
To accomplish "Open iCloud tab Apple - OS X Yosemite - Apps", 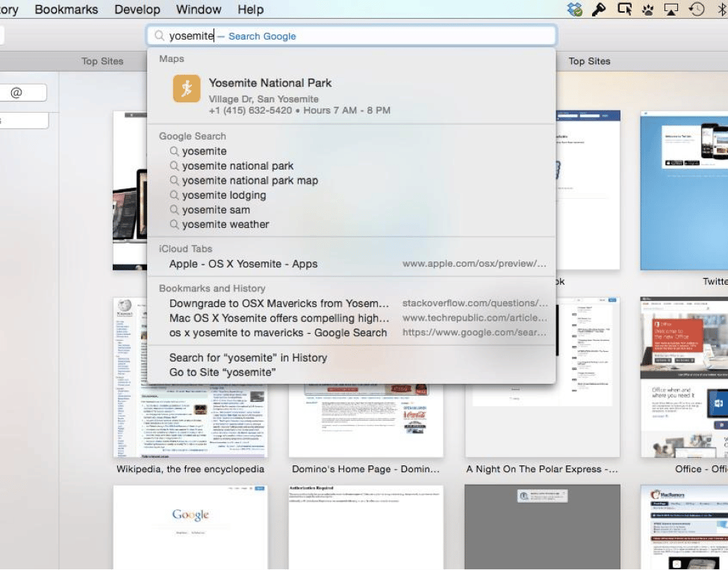I will (x=352, y=264).
